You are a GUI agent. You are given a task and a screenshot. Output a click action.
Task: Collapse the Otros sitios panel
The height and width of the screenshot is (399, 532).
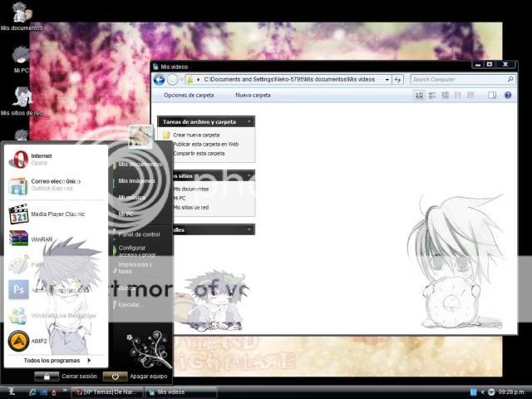tap(249, 175)
